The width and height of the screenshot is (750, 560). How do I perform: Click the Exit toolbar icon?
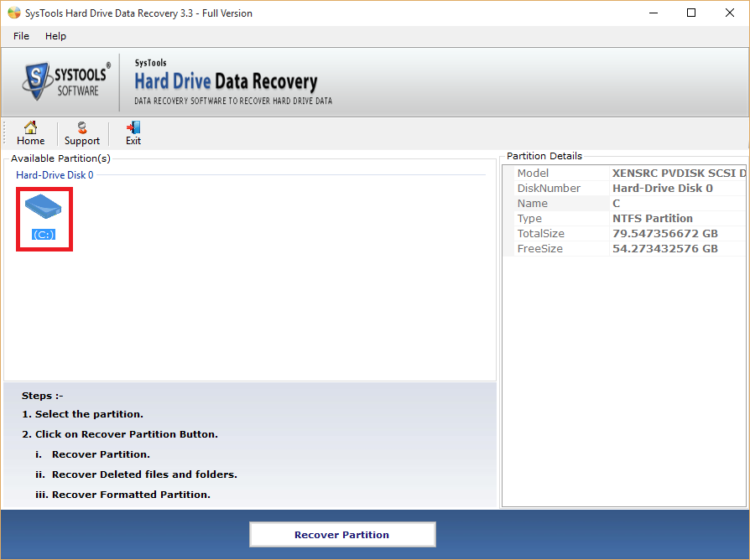(x=133, y=133)
